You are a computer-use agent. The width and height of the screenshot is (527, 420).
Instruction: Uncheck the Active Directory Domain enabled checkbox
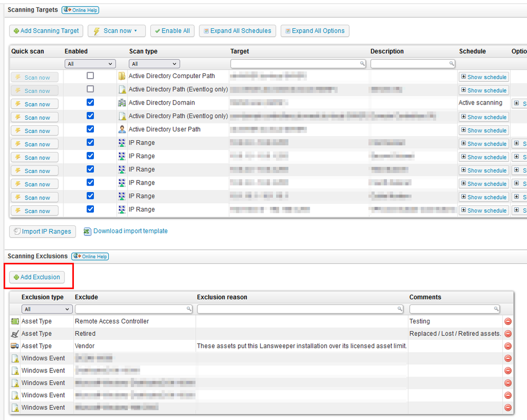(90, 102)
